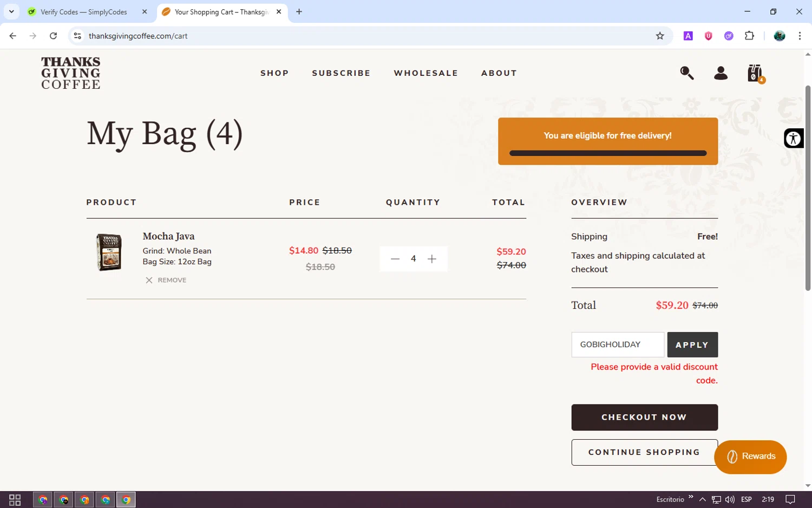The height and width of the screenshot is (508, 812).
Task: Click the free delivery progress bar
Action: pos(608,153)
